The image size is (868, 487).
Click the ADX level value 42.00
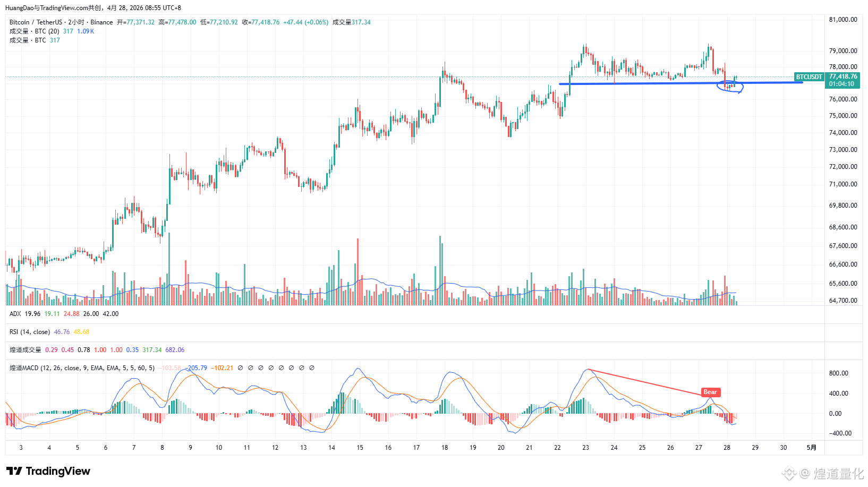pos(110,314)
